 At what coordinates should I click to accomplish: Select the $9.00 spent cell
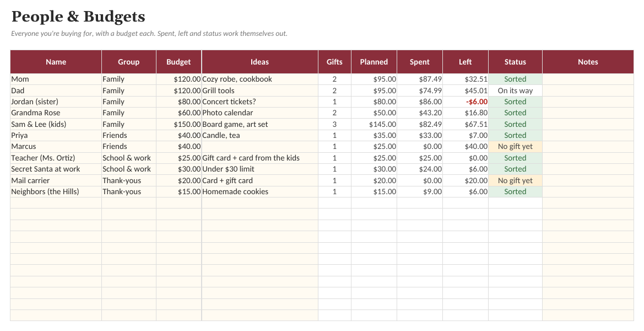click(419, 191)
